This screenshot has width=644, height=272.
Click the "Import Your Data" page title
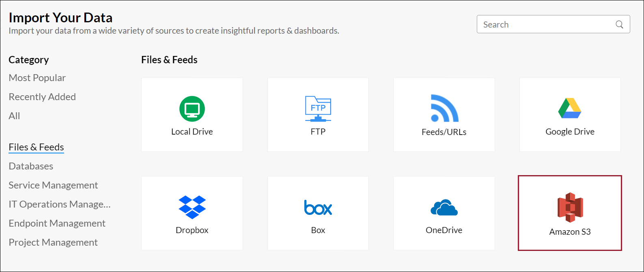(60, 18)
